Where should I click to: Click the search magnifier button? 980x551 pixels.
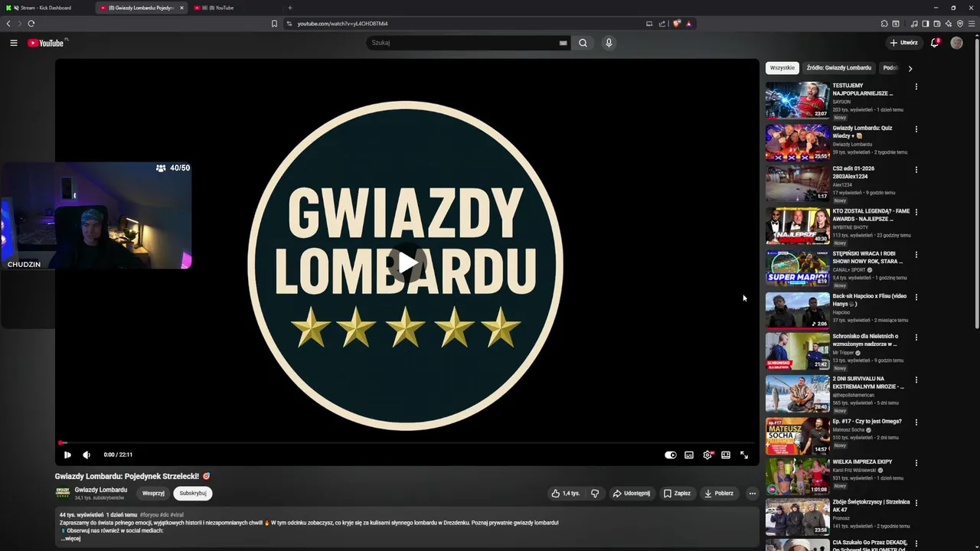click(x=583, y=43)
